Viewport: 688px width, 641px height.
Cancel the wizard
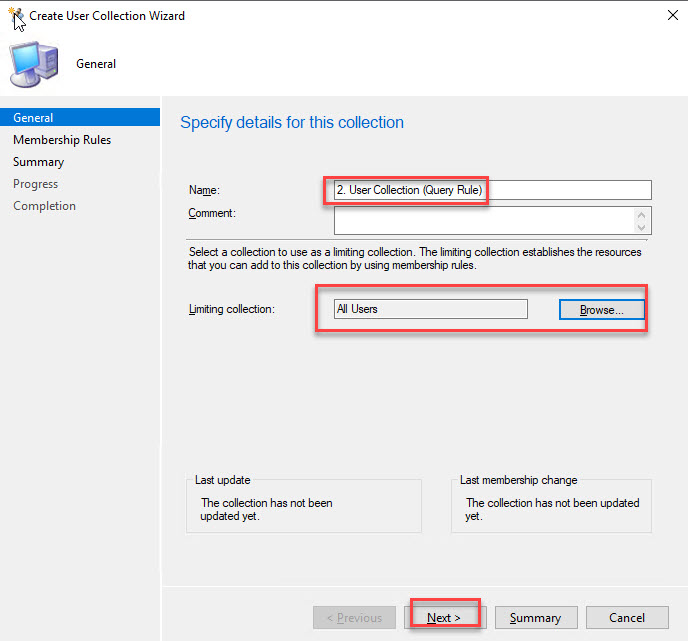(x=627, y=618)
